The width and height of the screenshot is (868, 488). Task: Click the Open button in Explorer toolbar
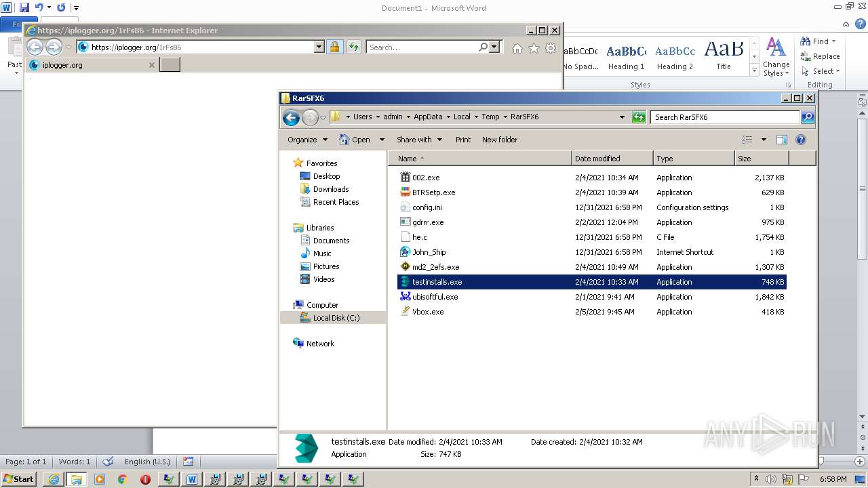[x=355, y=140]
